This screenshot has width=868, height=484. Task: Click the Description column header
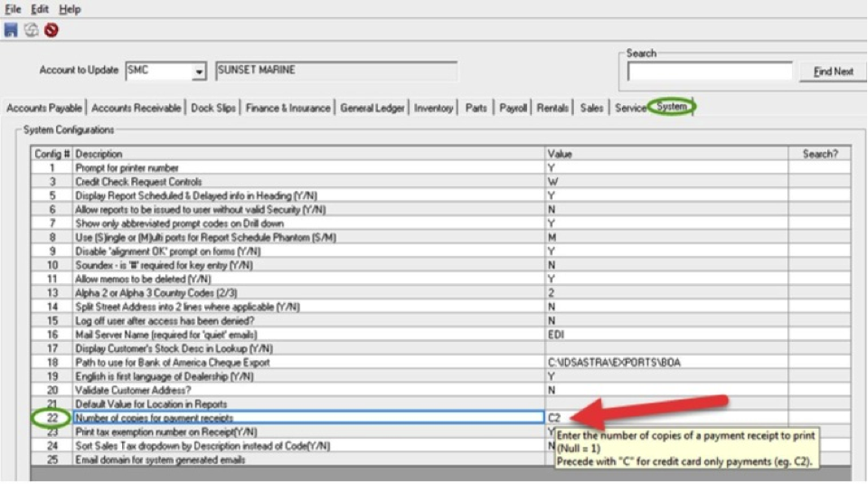click(309, 154)
